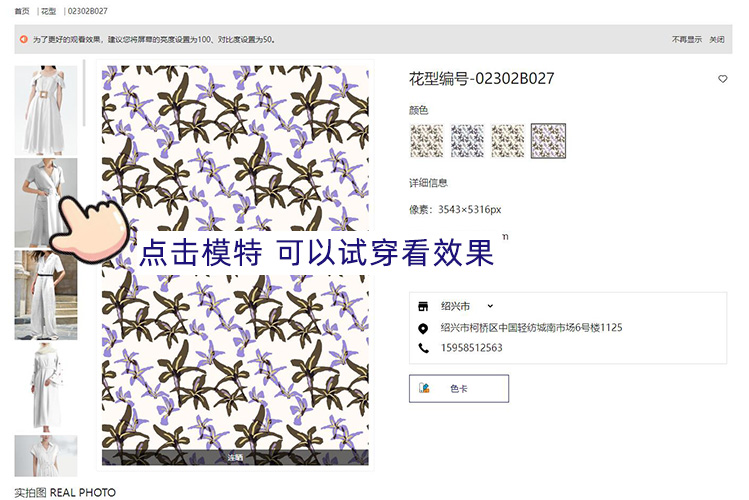Screen dimensions: 749x500
Task: Click the phone icon next to 15958512563
Action: pos(423,348)
